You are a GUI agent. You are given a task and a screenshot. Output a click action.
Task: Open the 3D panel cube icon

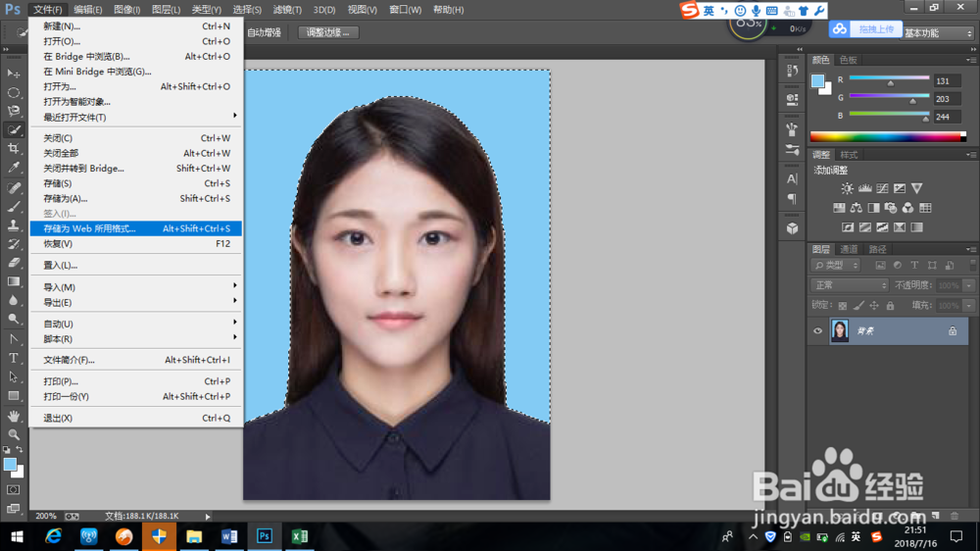coord(792,228)
